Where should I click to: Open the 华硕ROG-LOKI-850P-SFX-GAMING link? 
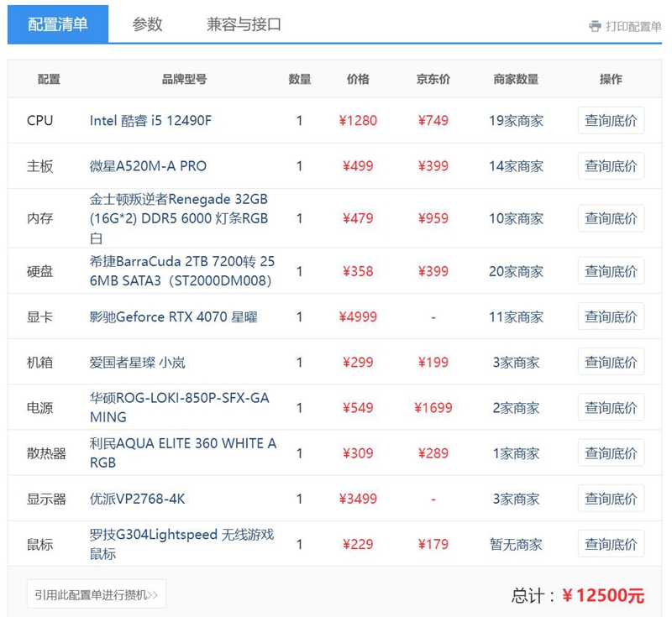[179, 407]
